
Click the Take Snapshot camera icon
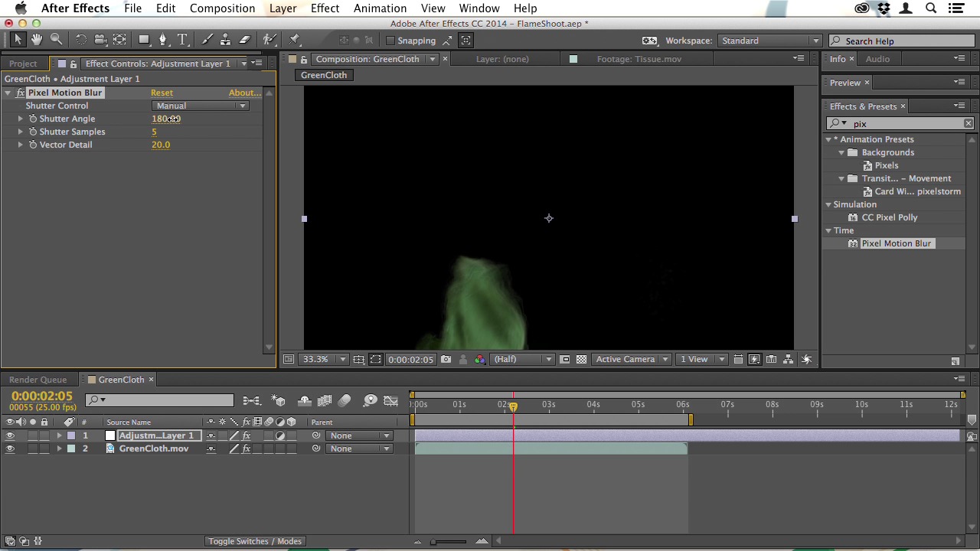(446, 360)
